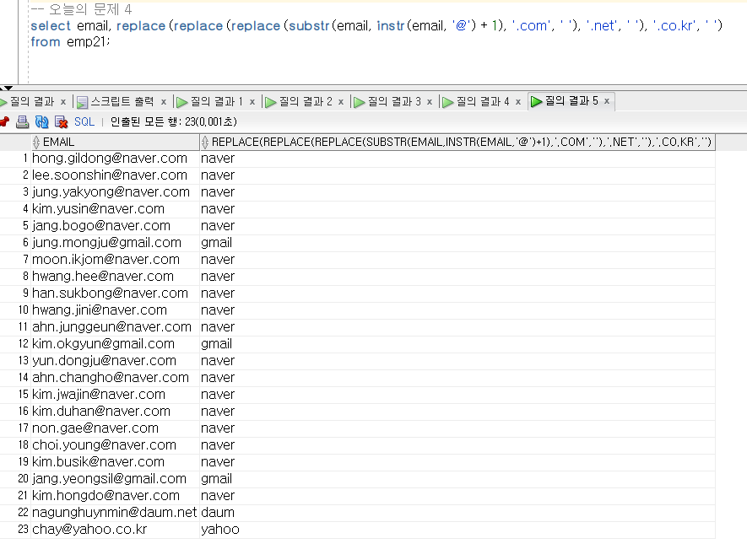The width and height of the screenshot is (747, 560).
Task: Click the sort icon on REPLACE column
Action: coord(205,142)
